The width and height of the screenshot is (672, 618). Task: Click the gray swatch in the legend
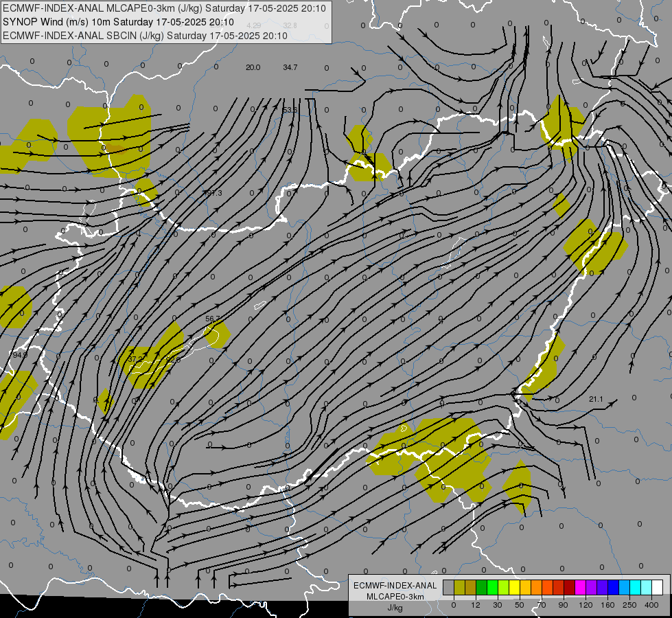449,588
